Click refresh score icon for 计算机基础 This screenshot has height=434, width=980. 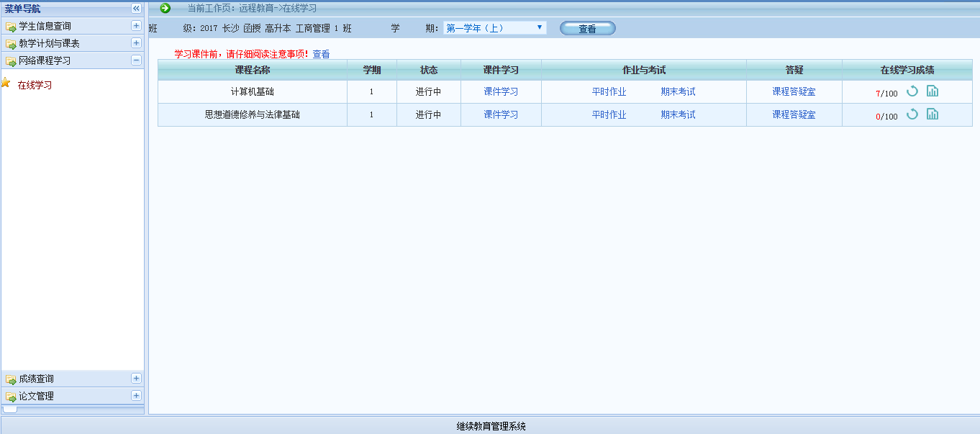(912, 91)
